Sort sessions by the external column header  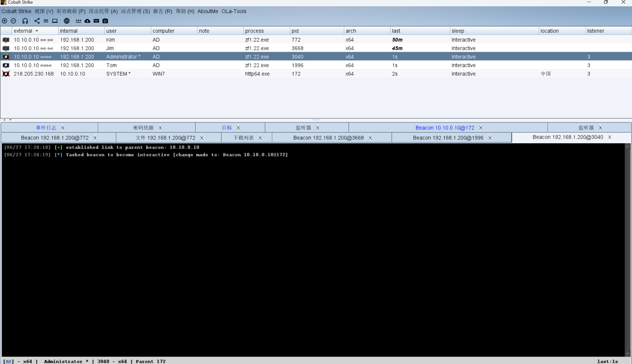[23, 31]
